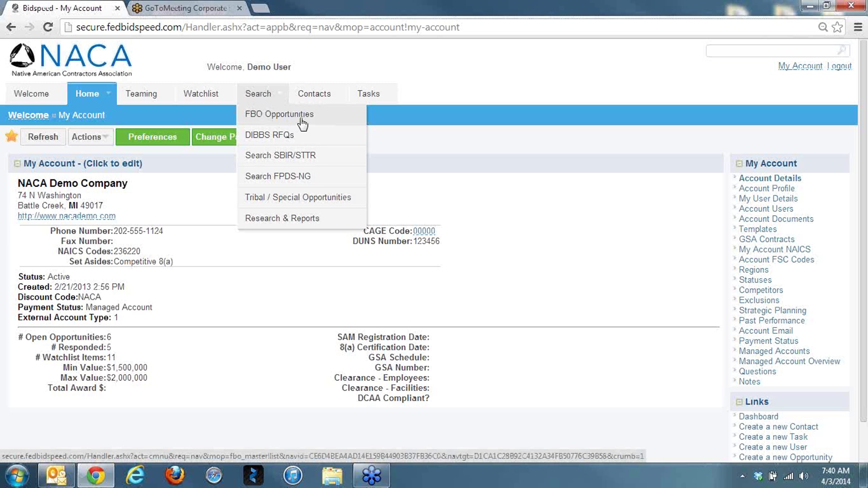Viewport: 868px width, 488px height.
Task: Open Firefox from the taskbar
Action: 175,475
